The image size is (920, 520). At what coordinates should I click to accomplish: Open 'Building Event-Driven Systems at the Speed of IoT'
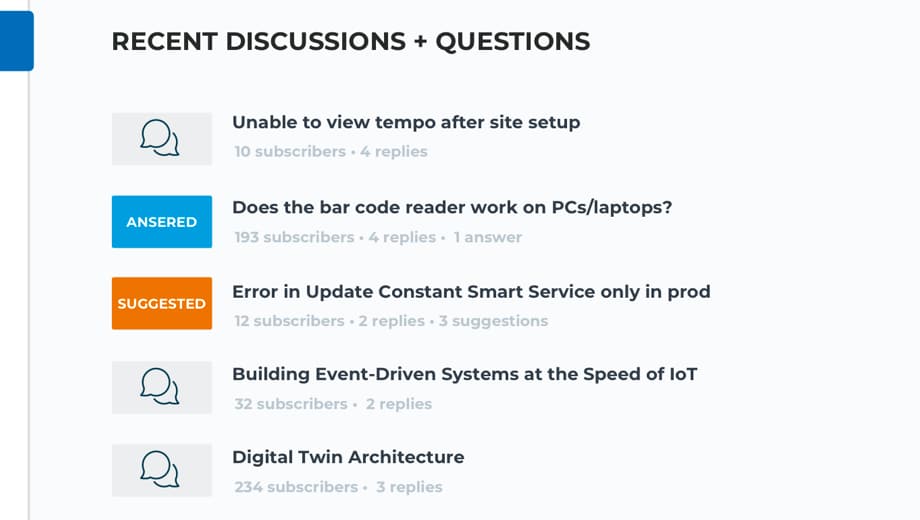coord(465,374)
